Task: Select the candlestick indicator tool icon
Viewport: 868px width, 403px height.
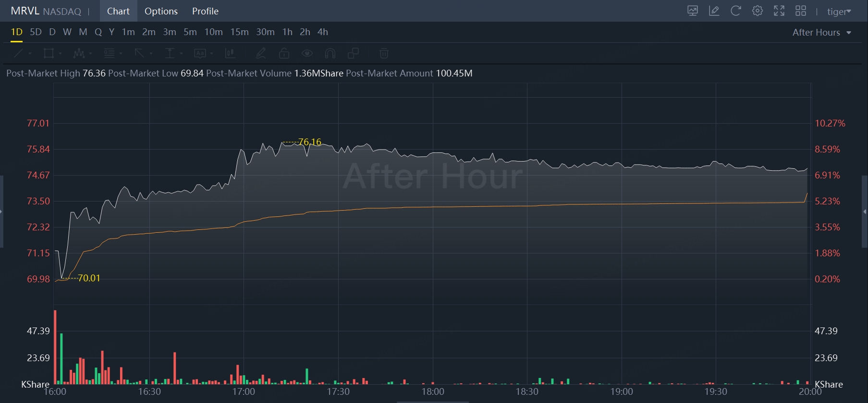Action: coord(230,53)
